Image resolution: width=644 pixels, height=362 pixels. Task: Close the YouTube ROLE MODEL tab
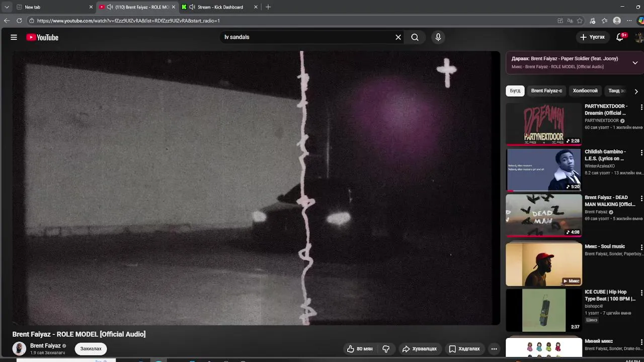tap(174, 7)
